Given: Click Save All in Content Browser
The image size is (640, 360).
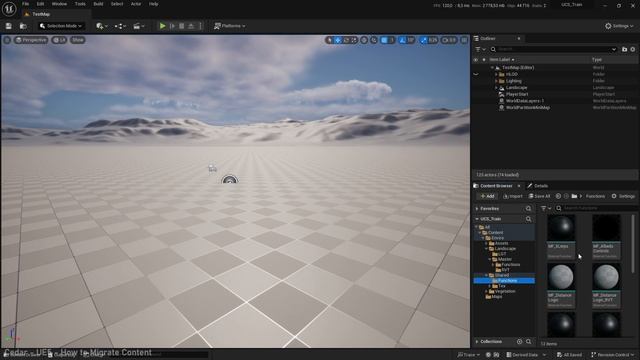Looking at the screenshot, I should 539,196.
